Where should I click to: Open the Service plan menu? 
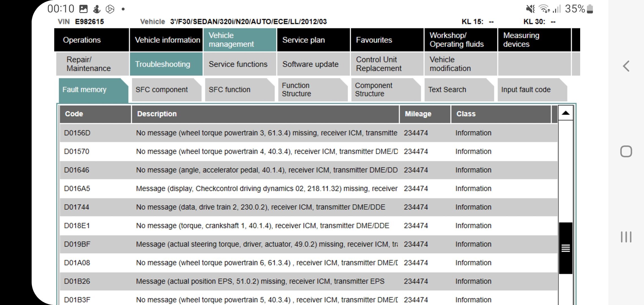pos(314,40)
